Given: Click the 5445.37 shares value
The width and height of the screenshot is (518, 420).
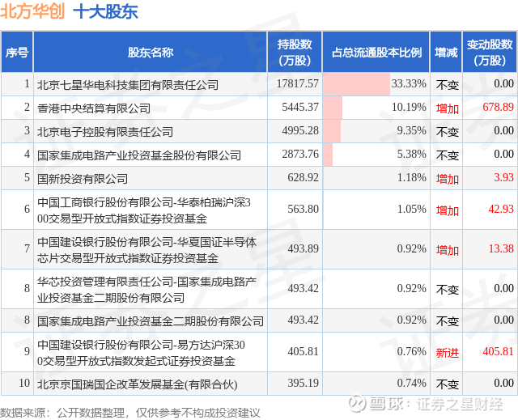Looking at the screenshot, I should tap(300, 107).
